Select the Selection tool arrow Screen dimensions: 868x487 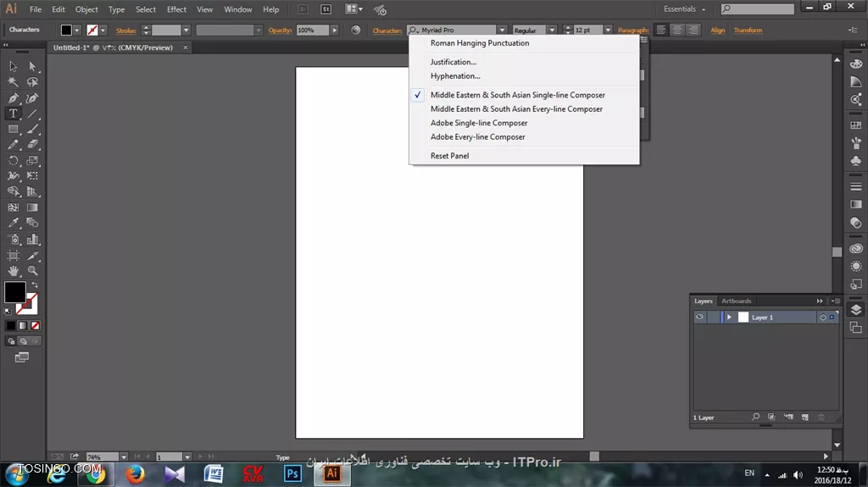click(14, 66)
